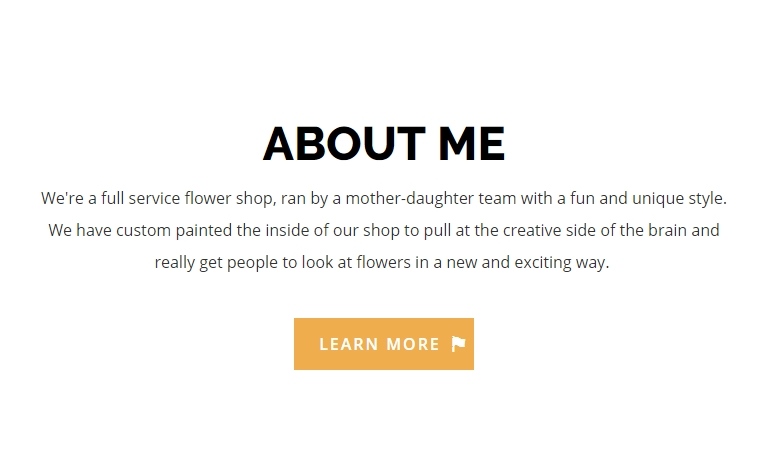This screenshot has height=466, width=768.
Task: Click the paragraph line starting "We're a full service"
Action: point(384,198)
